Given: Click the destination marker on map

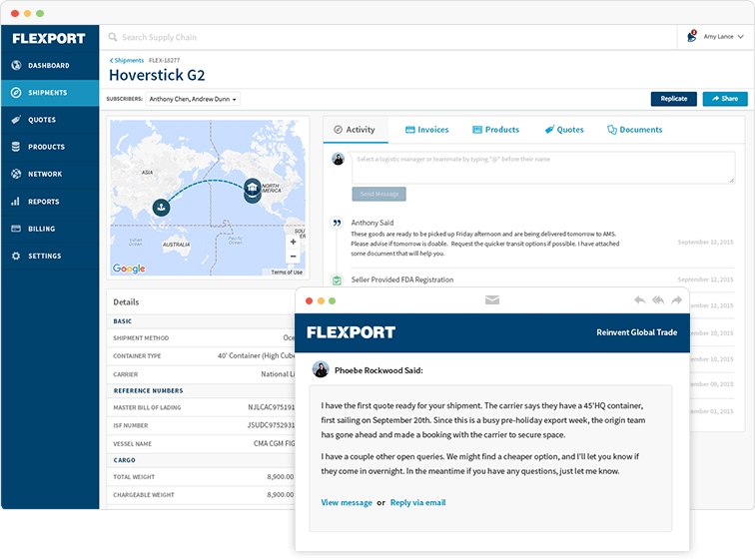Looking at the screenshot, I should [x=253, y=187].
